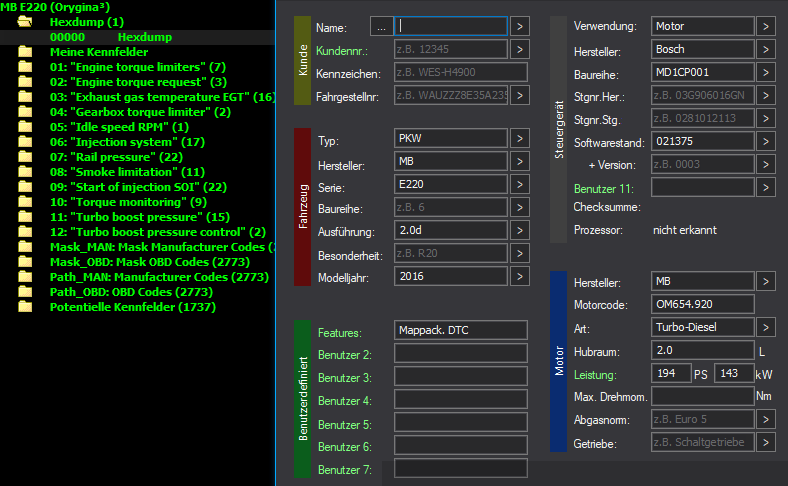
Task: Click folder icon for Gearbox torque limiter
Action: [25, 112]
